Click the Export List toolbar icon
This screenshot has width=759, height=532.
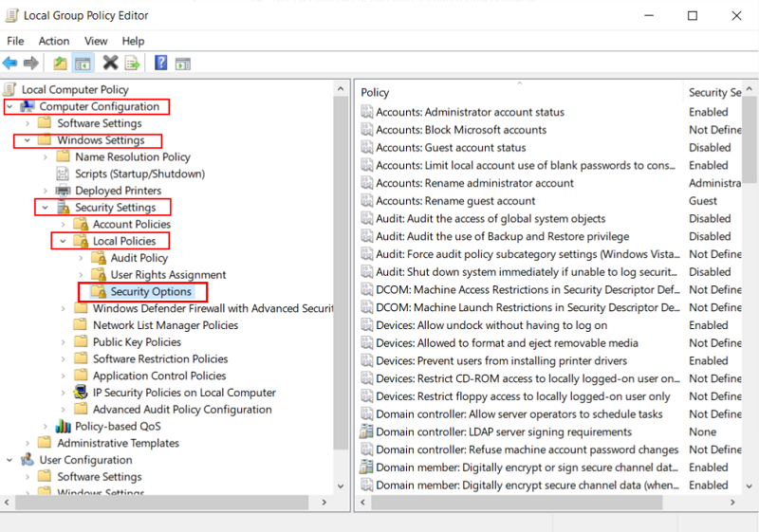coord(133,64)
